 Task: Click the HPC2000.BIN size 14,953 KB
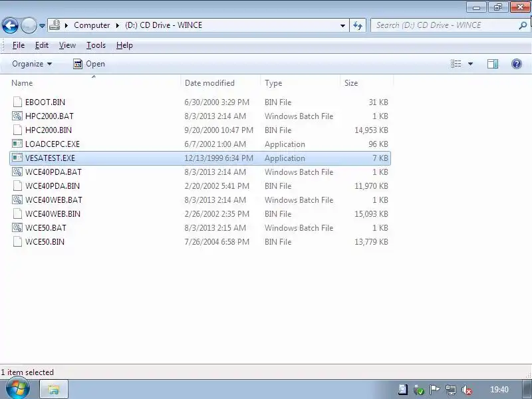(371, 130)
